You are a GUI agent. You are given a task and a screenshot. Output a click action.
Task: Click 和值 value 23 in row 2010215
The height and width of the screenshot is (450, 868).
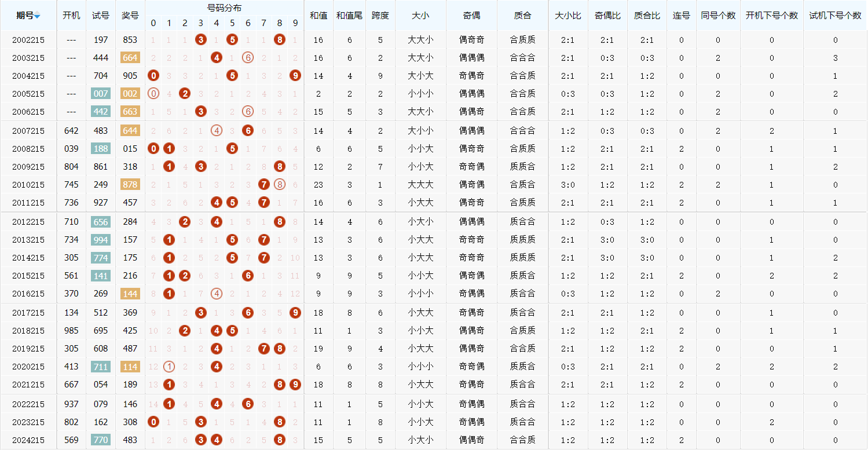[x=318, y=184]
